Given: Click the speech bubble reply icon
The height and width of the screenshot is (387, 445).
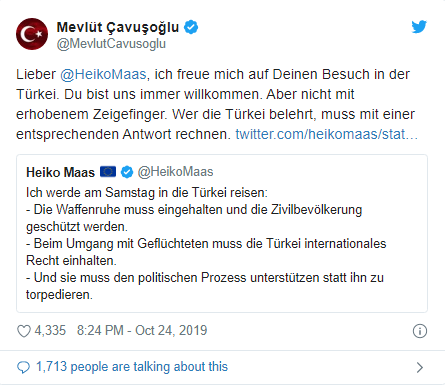Looking at the screenshot, I should coord(23,367).
